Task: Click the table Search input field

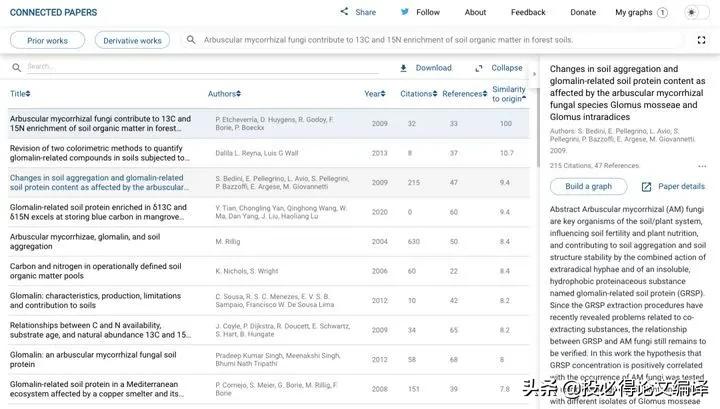Action: point(202,67)
